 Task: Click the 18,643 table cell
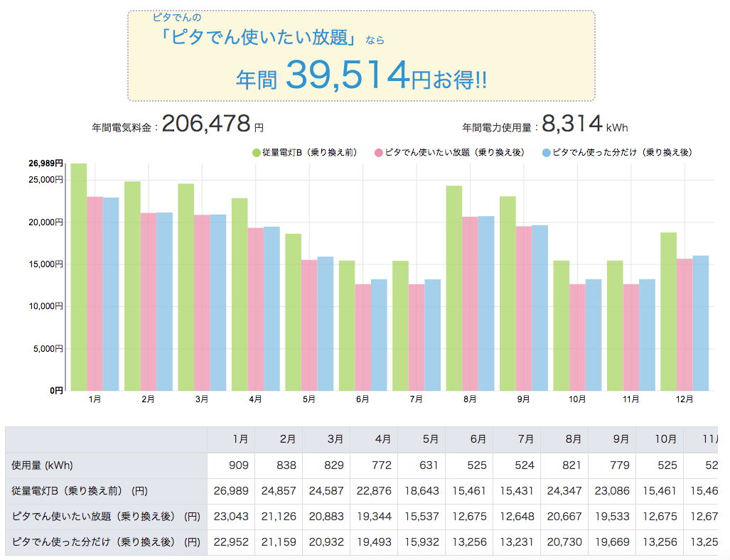click(x=422, y=491)
